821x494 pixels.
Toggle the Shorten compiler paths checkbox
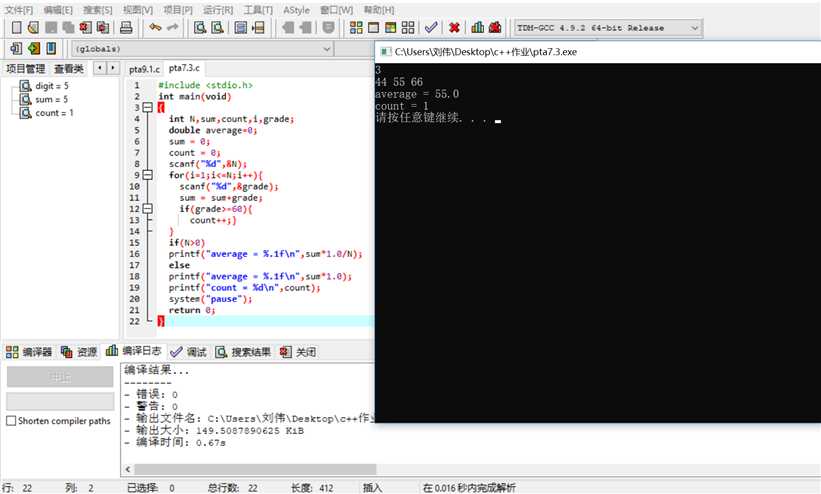[x=11, y=421]
